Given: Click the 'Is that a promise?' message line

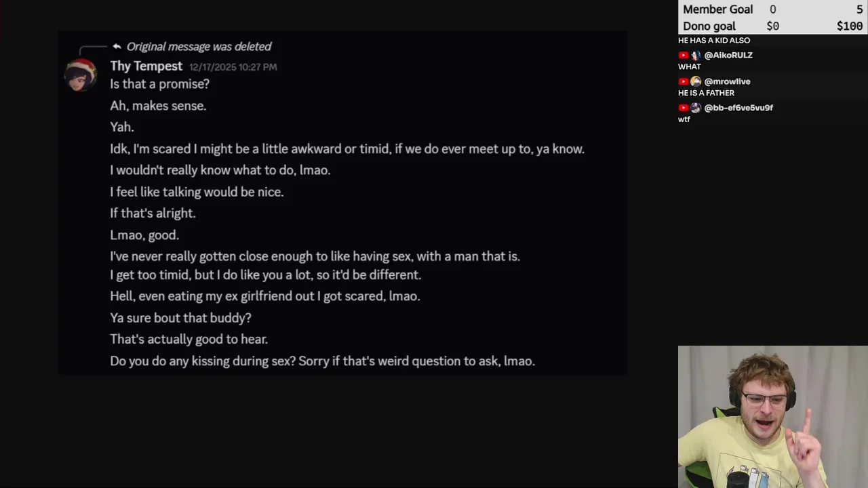Looking at the screenshot, I should click(159, 84).
